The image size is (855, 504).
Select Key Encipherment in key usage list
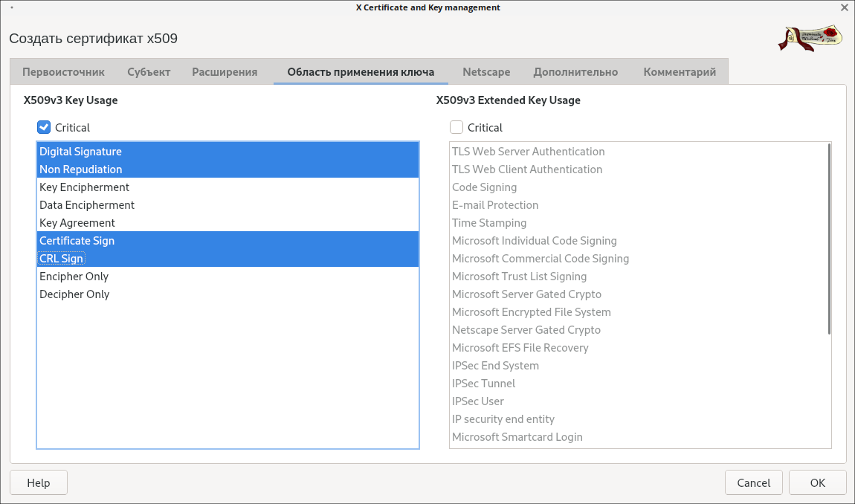tap(84, 187)
